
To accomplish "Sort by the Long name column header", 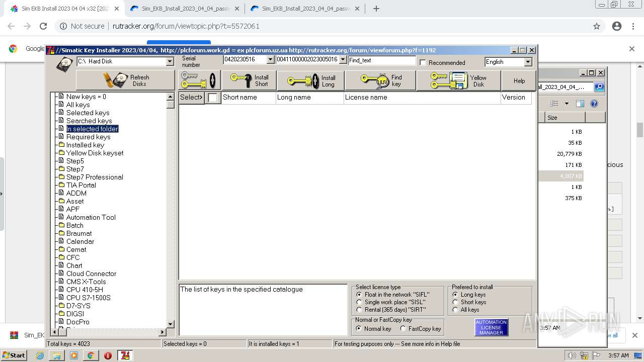I will (309, 98).
